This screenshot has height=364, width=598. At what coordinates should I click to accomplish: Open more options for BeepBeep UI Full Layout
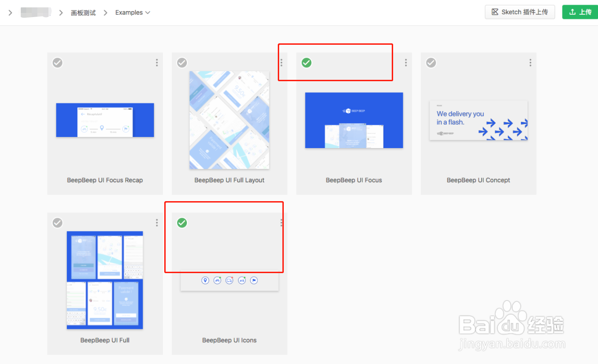coord(281,63)
